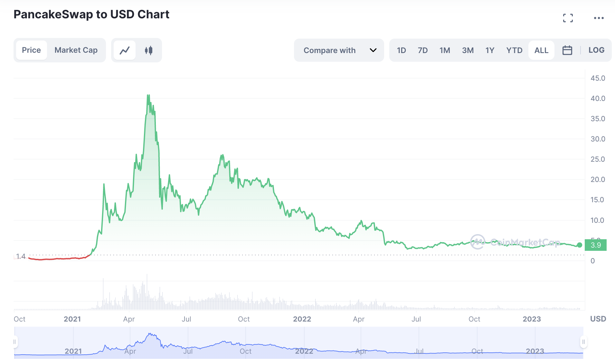The image size is (615, 364).
Task: Click the Compare with chevron arrow
Action: [373, 50]
